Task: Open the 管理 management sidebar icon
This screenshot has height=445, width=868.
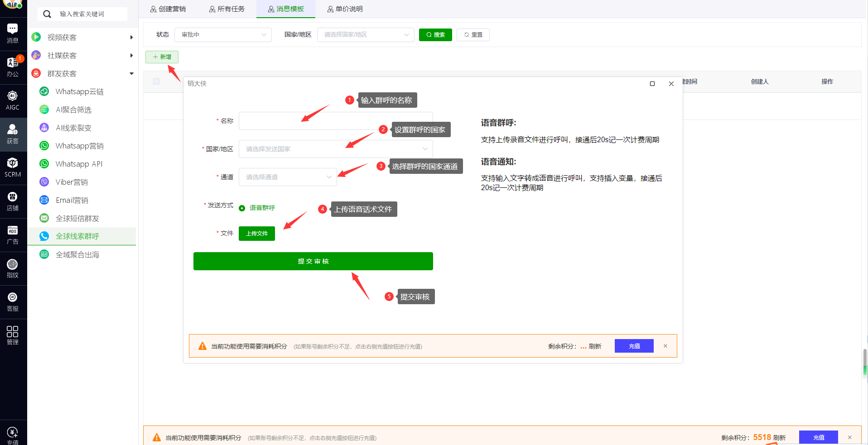Action: [x=13, y=335]
